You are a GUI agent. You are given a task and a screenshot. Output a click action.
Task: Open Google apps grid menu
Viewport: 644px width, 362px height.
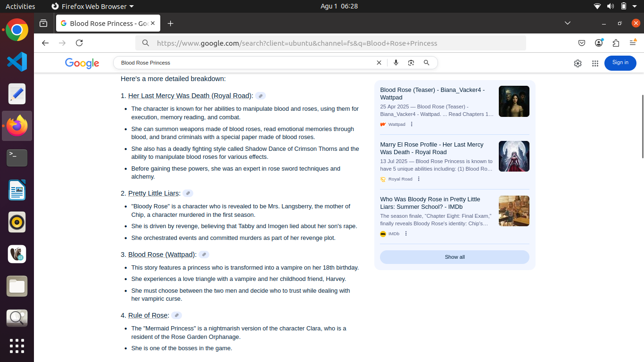pos(595,63)
